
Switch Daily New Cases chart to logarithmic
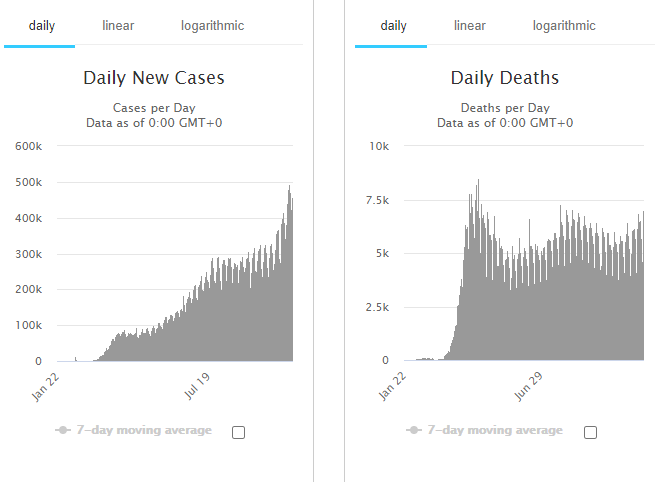(x=212, y=26)
